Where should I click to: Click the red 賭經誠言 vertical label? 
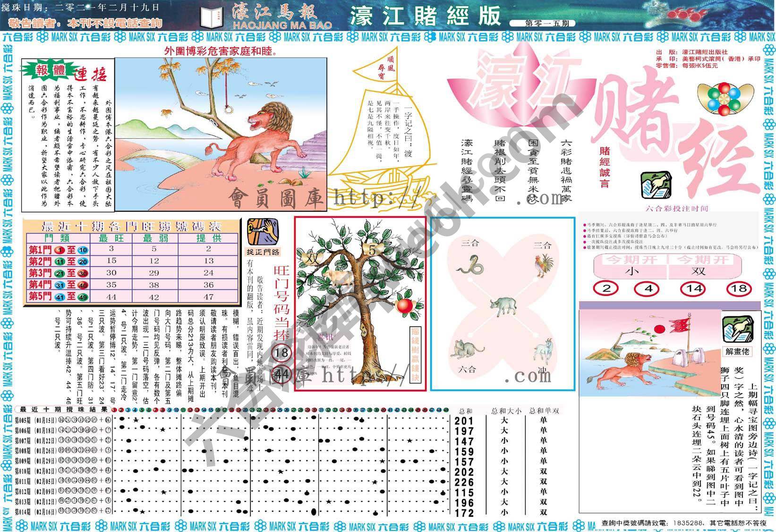pyautogui.click(x=605, y=167)
